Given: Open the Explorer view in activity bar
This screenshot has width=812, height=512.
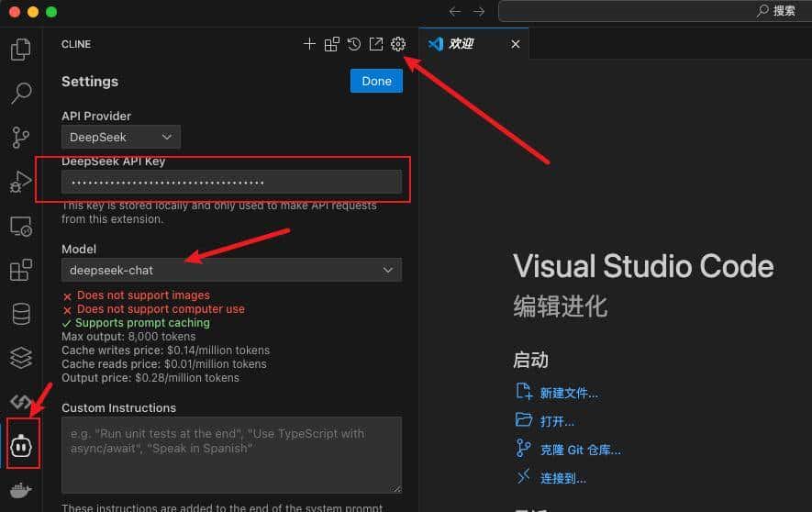Looking at the screenshot, I should coord(21,50).
